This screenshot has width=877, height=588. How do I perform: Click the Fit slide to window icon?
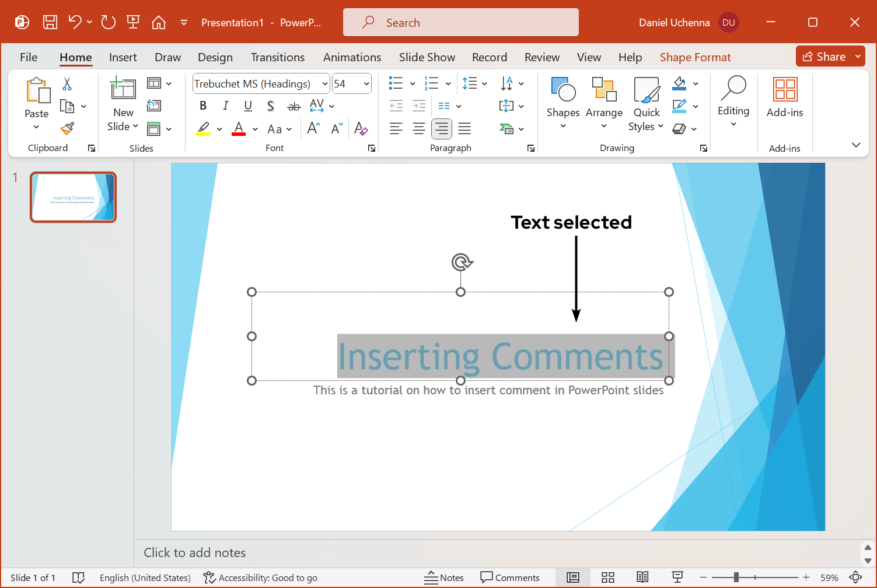pyautogui.click(x=855, y=577)
